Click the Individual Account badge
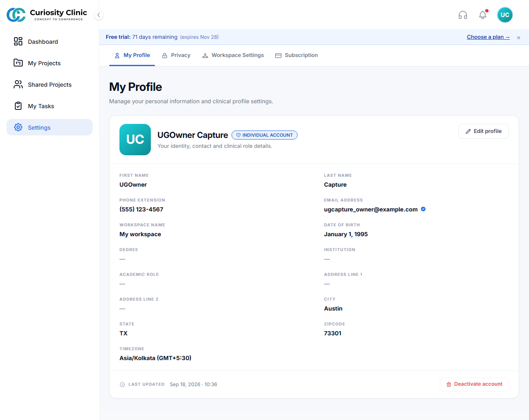529x420 pixels. pos(264,135)
